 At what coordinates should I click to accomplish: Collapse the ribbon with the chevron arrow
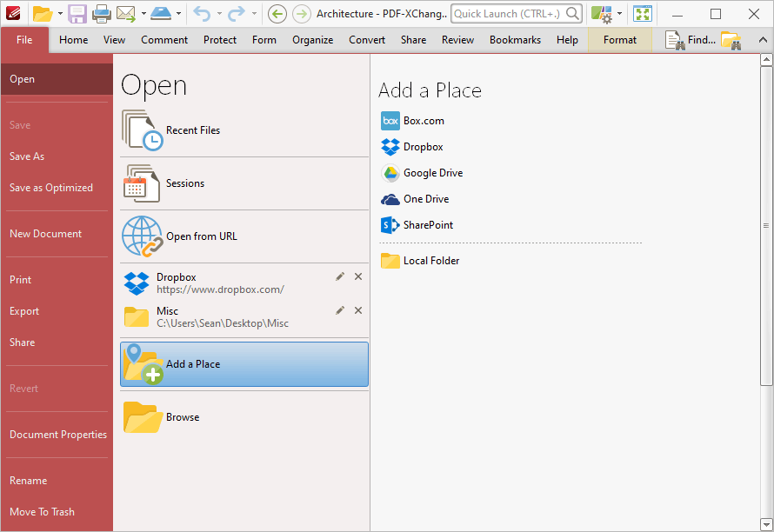(x=763, y=40)
